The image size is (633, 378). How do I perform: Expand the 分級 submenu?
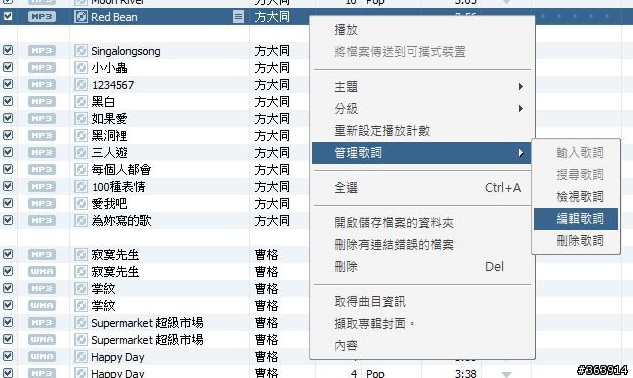click(422, 108)
